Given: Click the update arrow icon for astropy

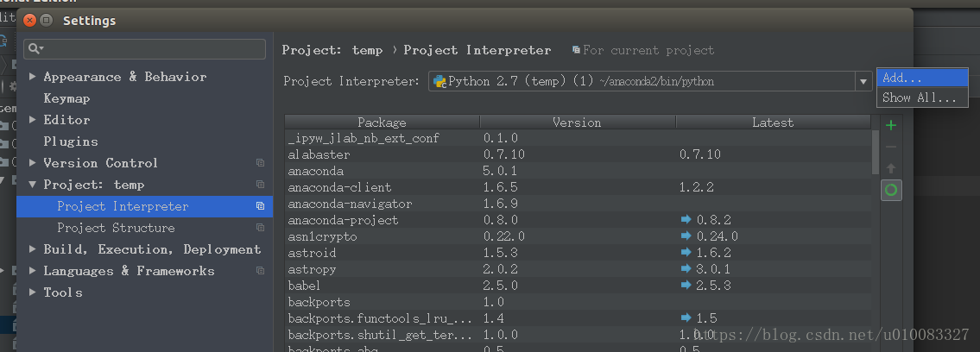Looking at the screenshot, I should [x=686, y=269].
